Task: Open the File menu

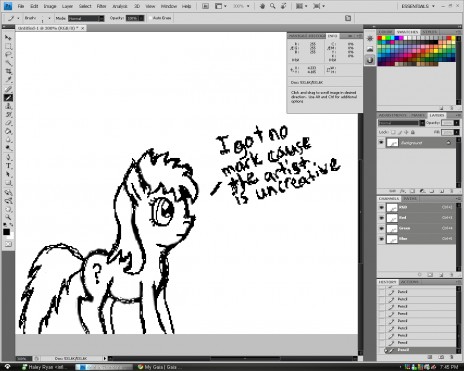Action: 21,6
